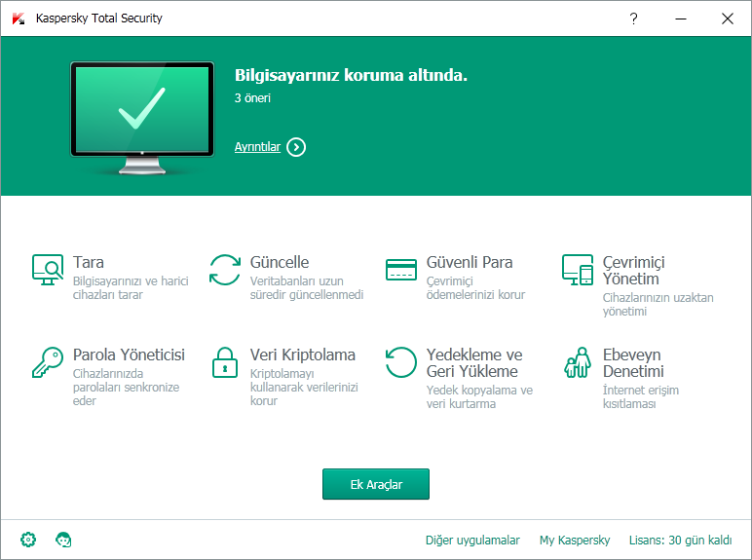752x560 pixels.
Task: Click the protected monitor checkmark image
Action: pos(142,117)
